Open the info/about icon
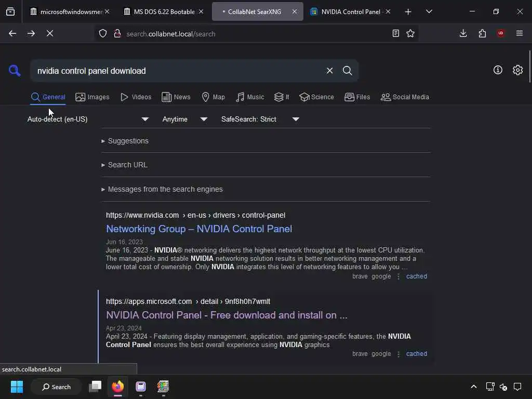Image resolution: width=532 pixels, height=399 pixels. [x=498, y=70]
